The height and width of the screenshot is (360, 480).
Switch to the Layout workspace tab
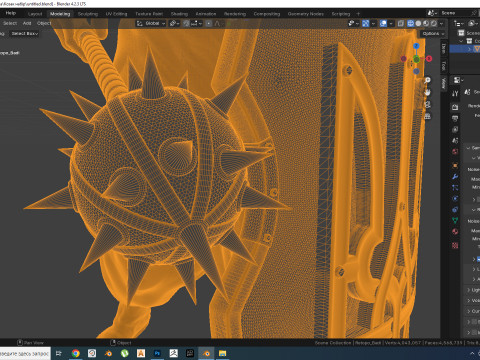click(x=35, y=14)
